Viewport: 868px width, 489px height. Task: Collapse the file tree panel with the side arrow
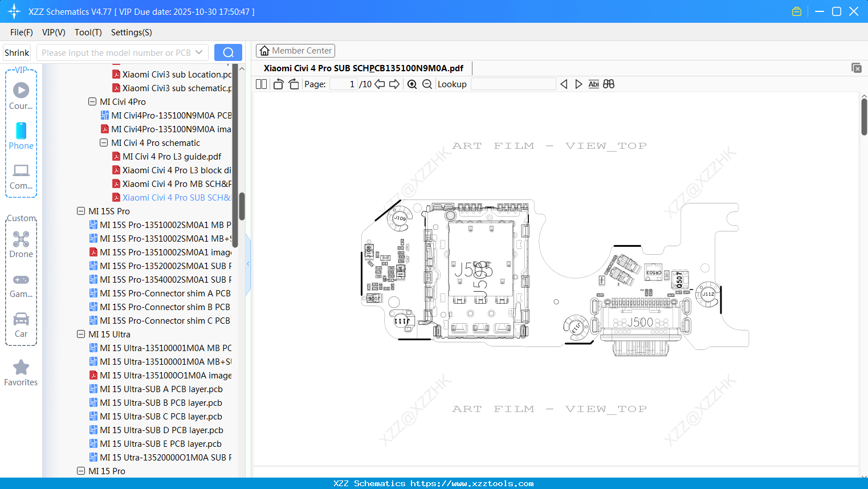pyautogui.click(x=247, y=263)
